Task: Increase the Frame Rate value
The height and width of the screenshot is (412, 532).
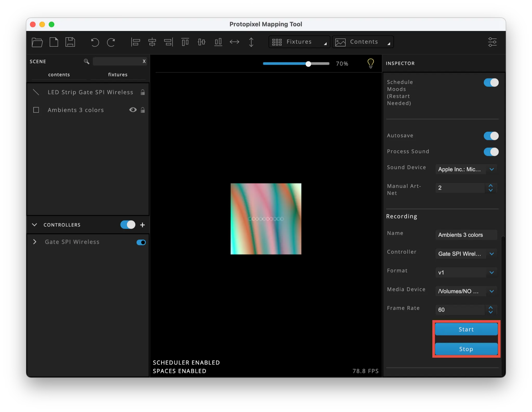Action: (x=491, y=307)
